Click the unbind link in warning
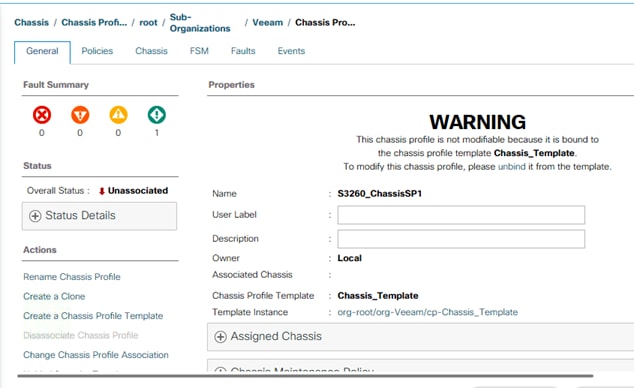This screenshot has width=634, height=388. pyautogui.click(x=511, y=167)
